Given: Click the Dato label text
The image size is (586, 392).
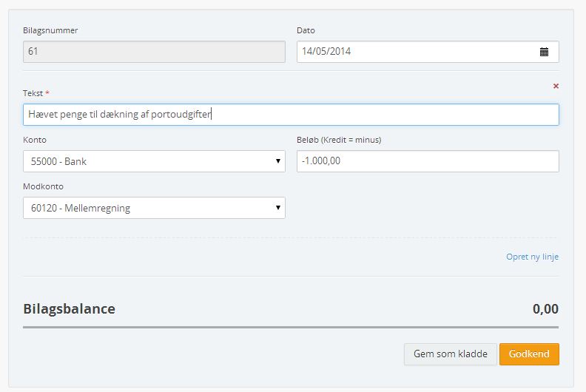Looking at the screenshot, I should click(306, 30).
